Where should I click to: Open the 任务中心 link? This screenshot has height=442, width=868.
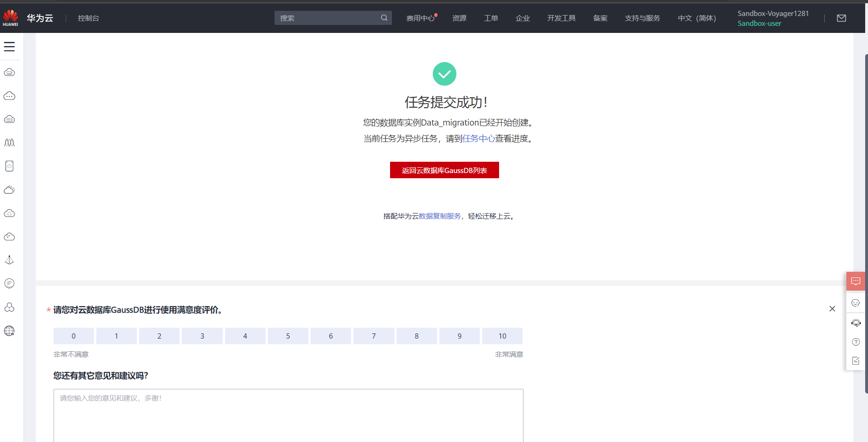click(x=478, y=139)
